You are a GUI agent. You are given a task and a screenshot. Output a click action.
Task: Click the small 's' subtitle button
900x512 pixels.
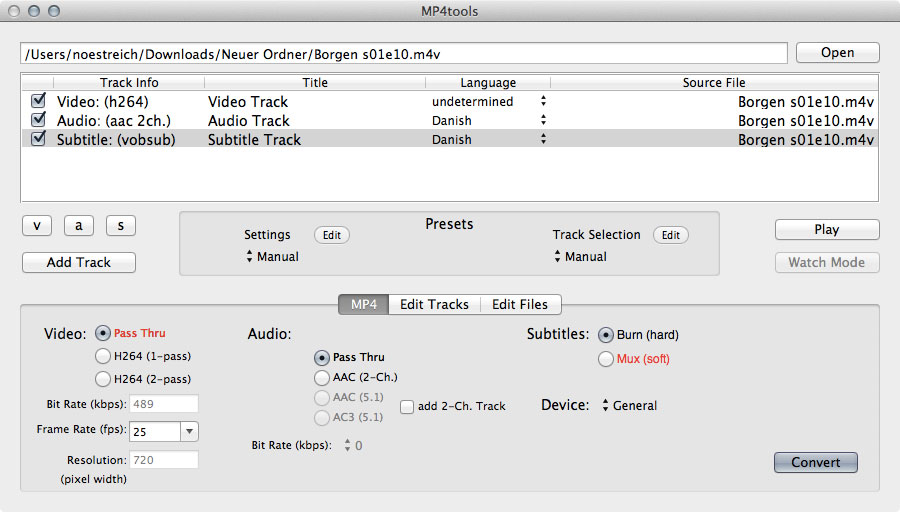(120, 226)
